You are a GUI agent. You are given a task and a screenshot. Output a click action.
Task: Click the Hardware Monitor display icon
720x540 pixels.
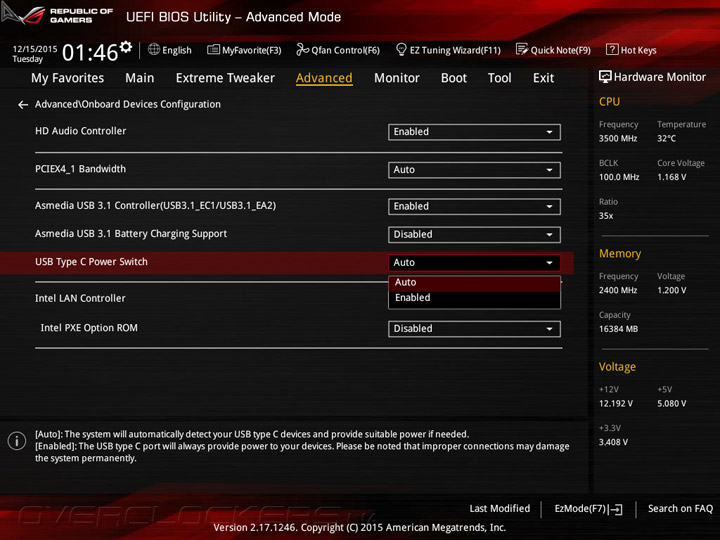point(605,77)
